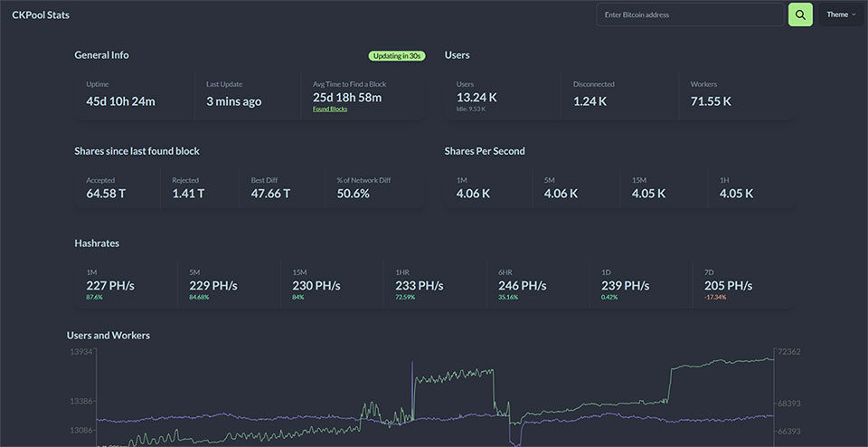The width and height of the screenshot is (868, 447).
Task: Click the % of Network Diff card
Action: click(374, 188)
